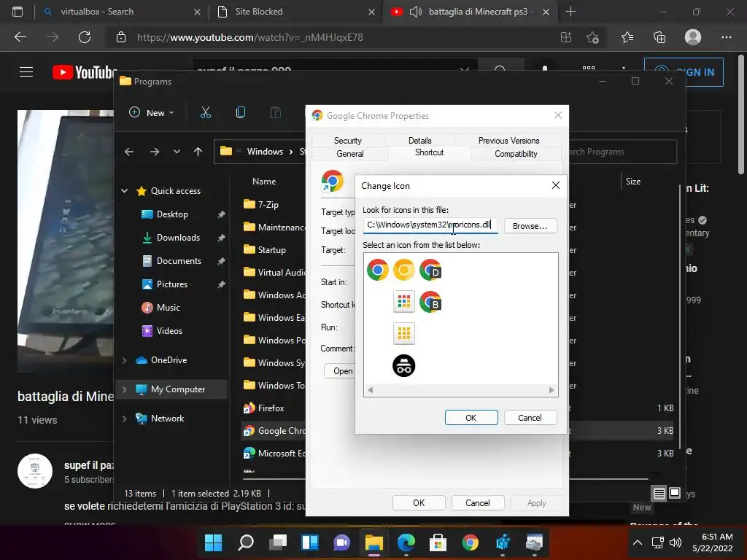The width and height of the screenshot is (747, 560).
Task: Click the Paste icon in Programs toolbar
Action: click(275, 112)
